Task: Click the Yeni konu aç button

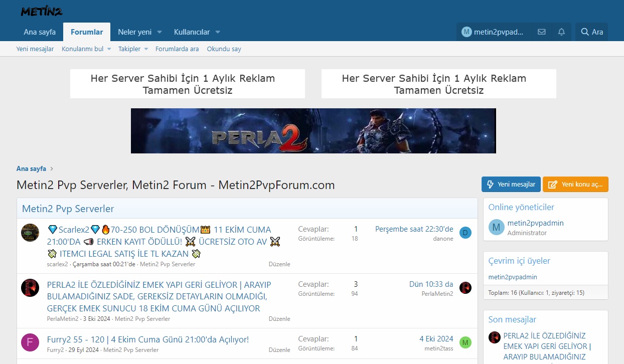Action: 575,185
